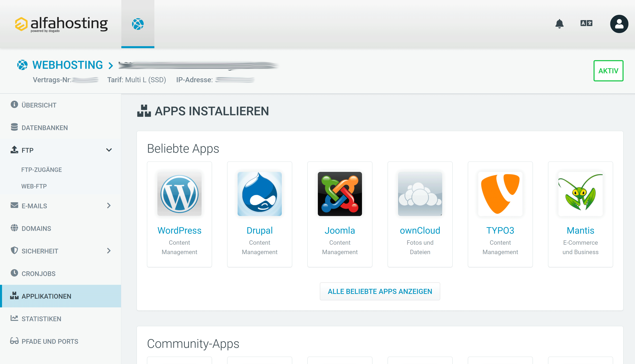Click the WordPress app logo
The image size is (635, 364).
tap(179, 194)
